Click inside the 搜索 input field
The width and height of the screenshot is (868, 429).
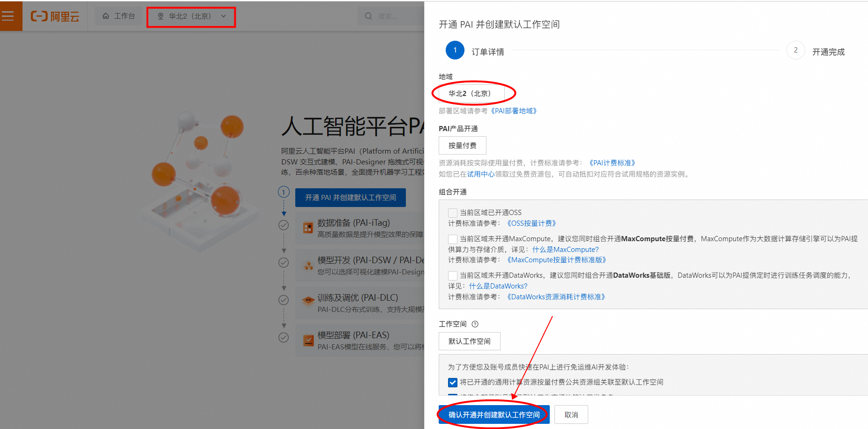click(394, 15)
